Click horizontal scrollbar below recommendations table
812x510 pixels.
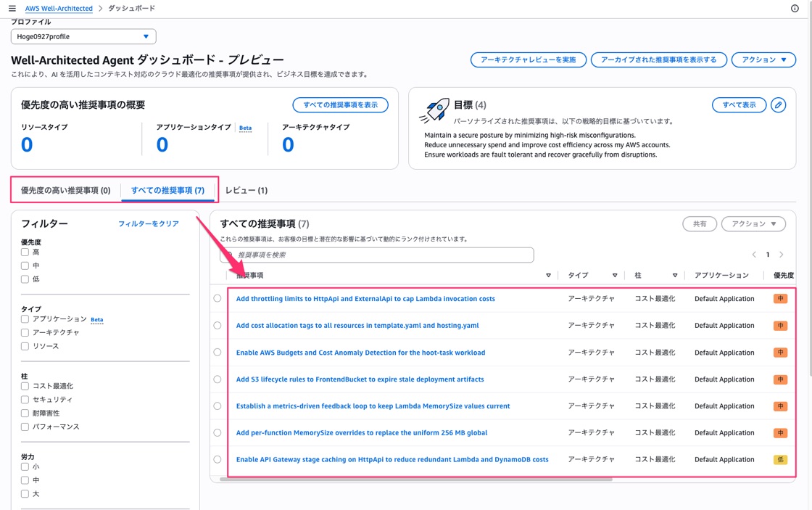click(x=416, y=480)
